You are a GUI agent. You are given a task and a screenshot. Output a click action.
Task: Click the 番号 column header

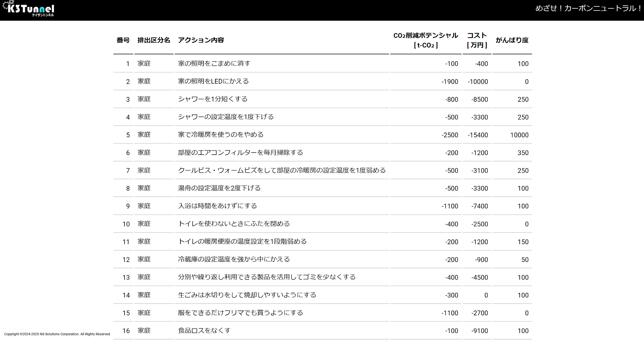tap(123, 40)
